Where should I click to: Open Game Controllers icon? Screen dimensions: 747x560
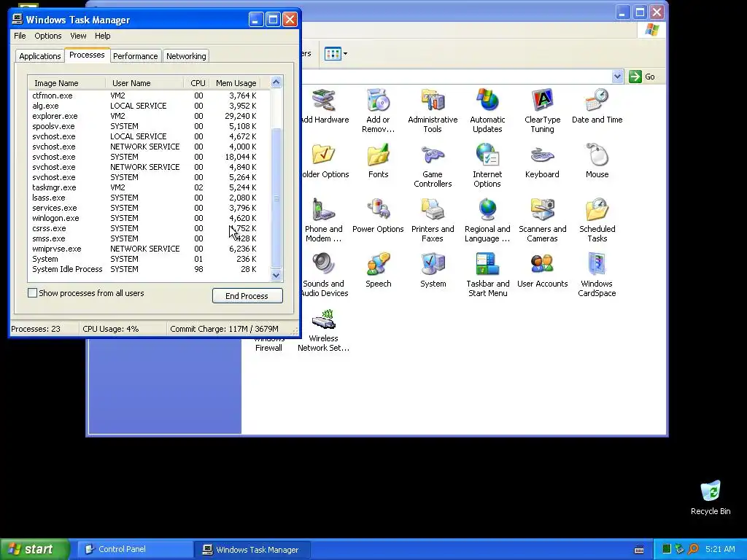pyautogui.click(x=433, y=166)
